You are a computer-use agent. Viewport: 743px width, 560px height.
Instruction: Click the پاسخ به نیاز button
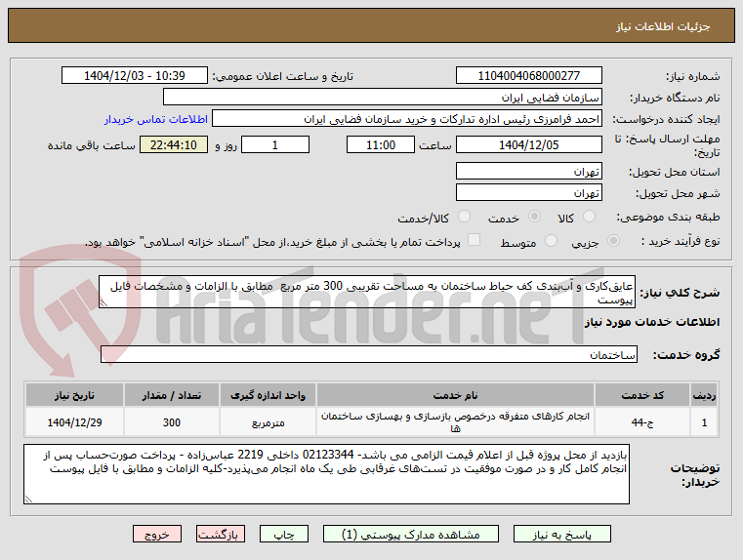[x=562, y=535]
